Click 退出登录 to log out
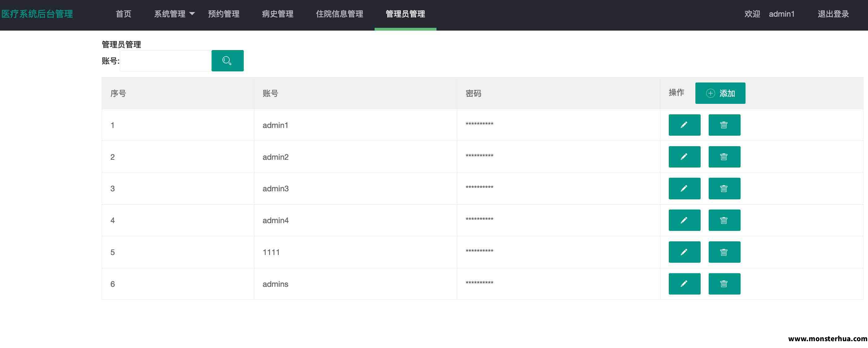 833,14
